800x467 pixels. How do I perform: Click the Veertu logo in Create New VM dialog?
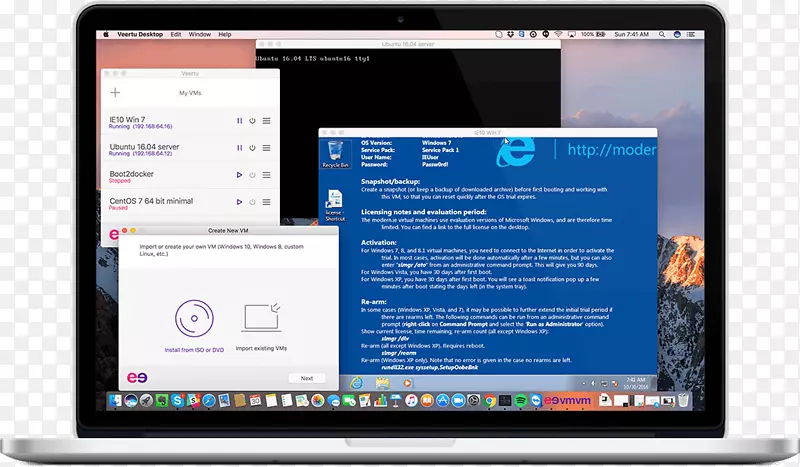click(137, 378)
